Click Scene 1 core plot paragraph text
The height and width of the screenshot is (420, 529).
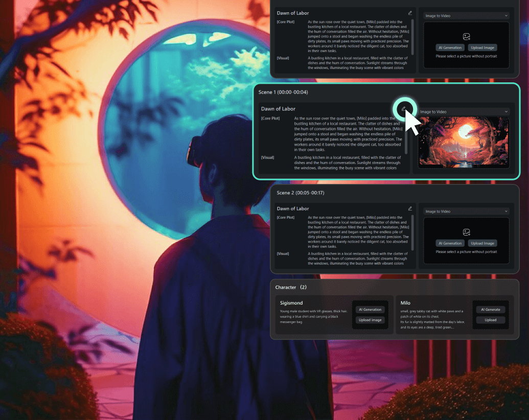pos(348,134)
